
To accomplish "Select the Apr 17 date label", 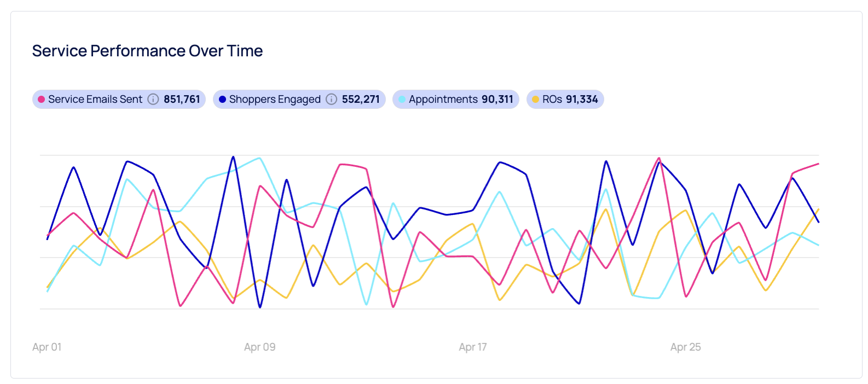I will click(473, 347).
